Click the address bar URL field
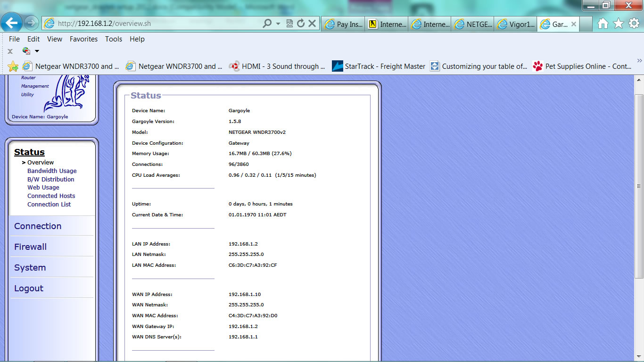This screenshot has width=644, height=362. pyautogui.click(x=141, y=23)
